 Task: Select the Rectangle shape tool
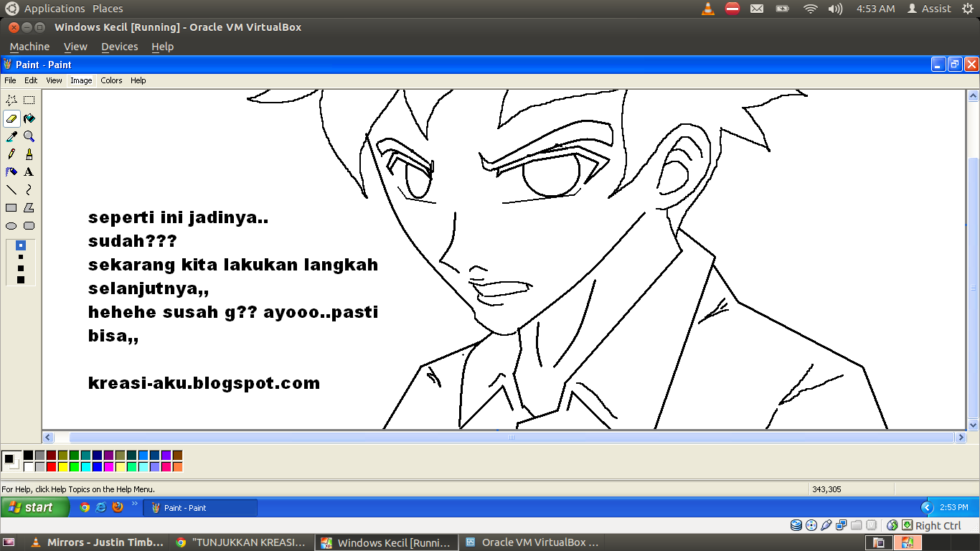(x=11, y=208)
